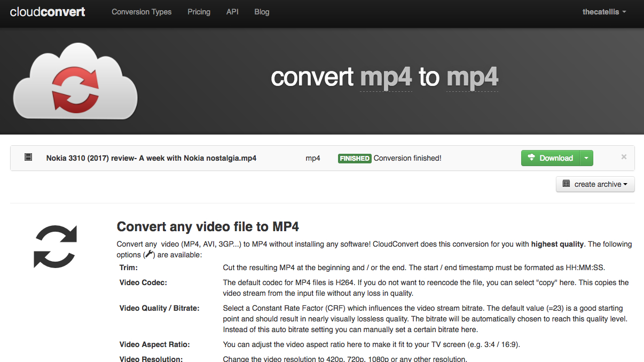This screenshot has width=644, height=362.
Task: Open the Download button's dropdown arrow
Action: tap(586, 158)
